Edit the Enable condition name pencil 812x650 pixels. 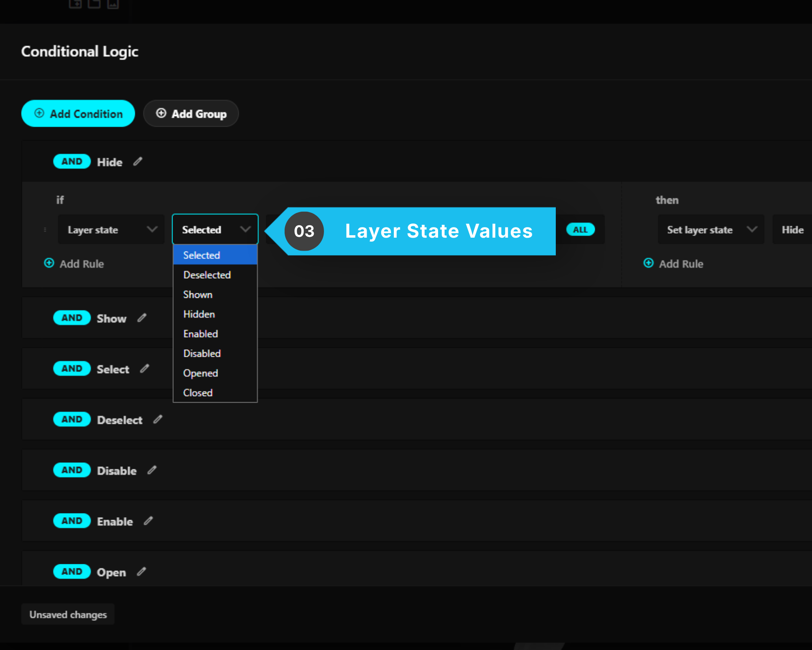point(148,521)
